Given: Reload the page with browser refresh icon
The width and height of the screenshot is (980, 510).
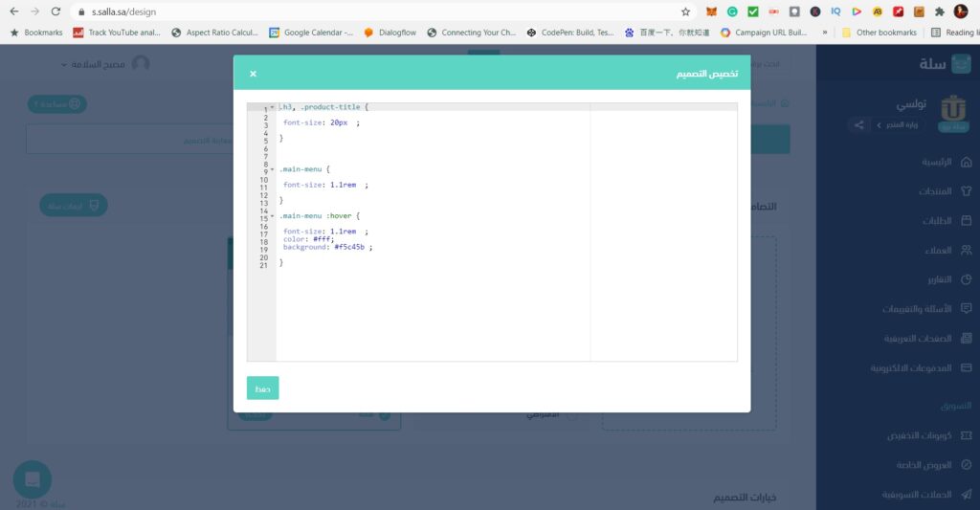Looking at the screenshot, I should point(56,11).
